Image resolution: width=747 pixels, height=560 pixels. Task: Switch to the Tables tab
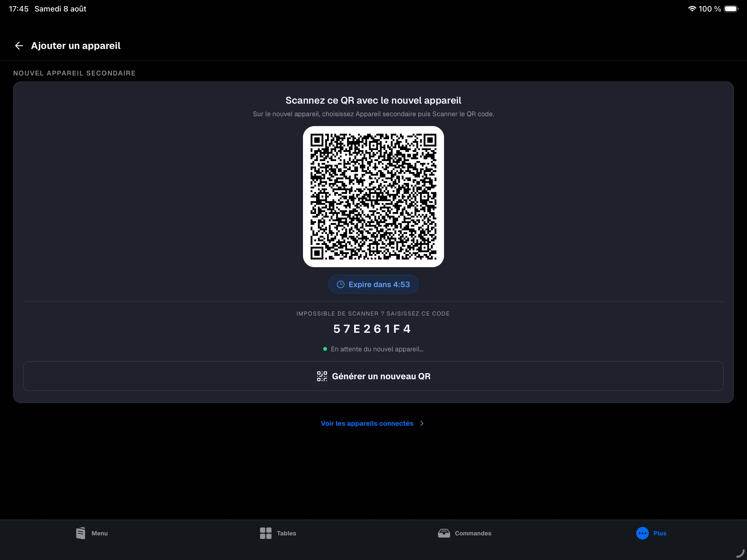(278, 533)
